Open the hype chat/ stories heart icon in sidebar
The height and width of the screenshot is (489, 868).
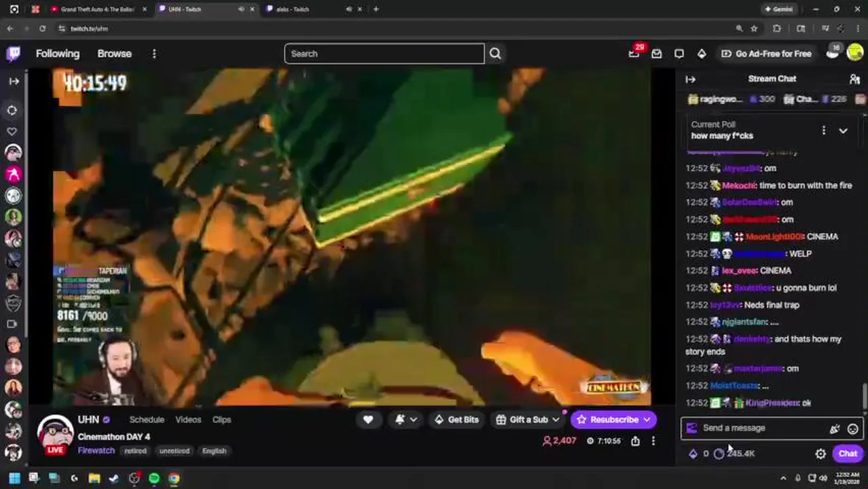point(12,131)
